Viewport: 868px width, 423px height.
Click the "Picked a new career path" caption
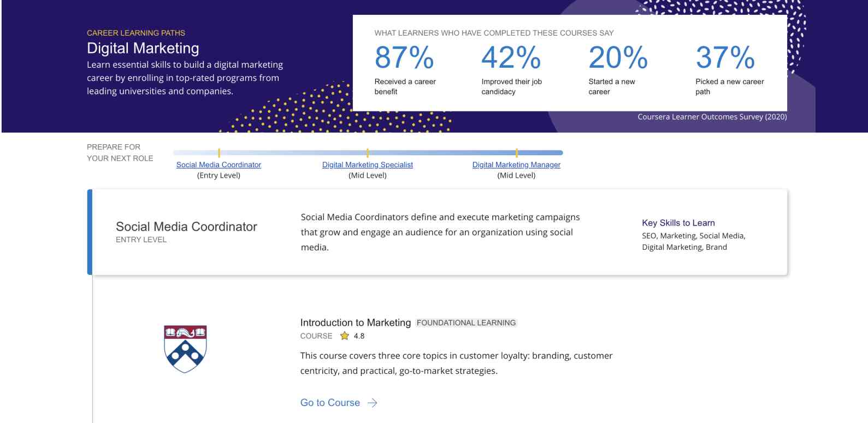point(730,86)
